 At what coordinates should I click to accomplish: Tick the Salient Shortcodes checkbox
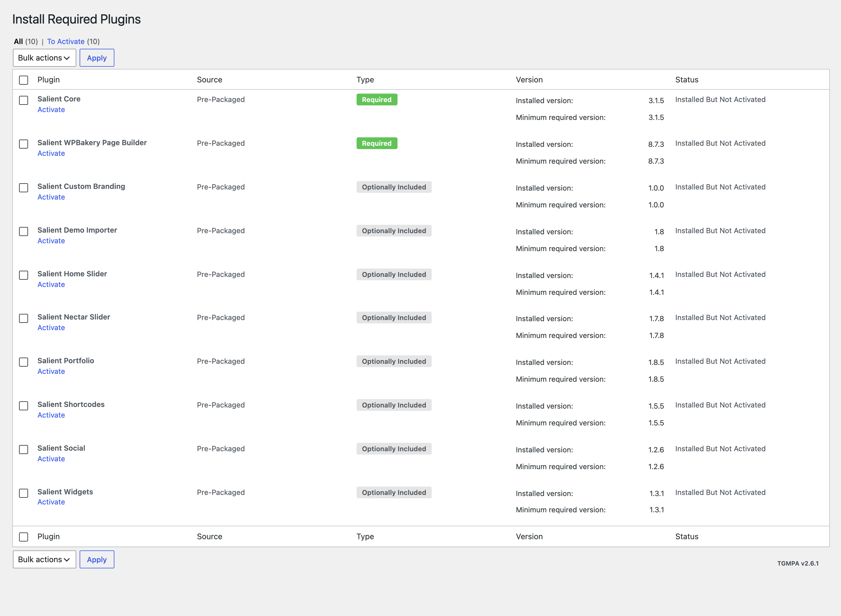pos(24,406)
